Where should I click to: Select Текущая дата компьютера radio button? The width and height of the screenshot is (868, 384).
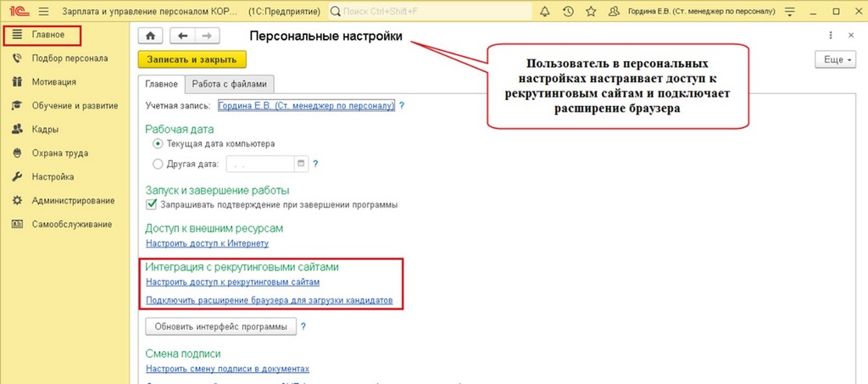(x=157, y=143)
